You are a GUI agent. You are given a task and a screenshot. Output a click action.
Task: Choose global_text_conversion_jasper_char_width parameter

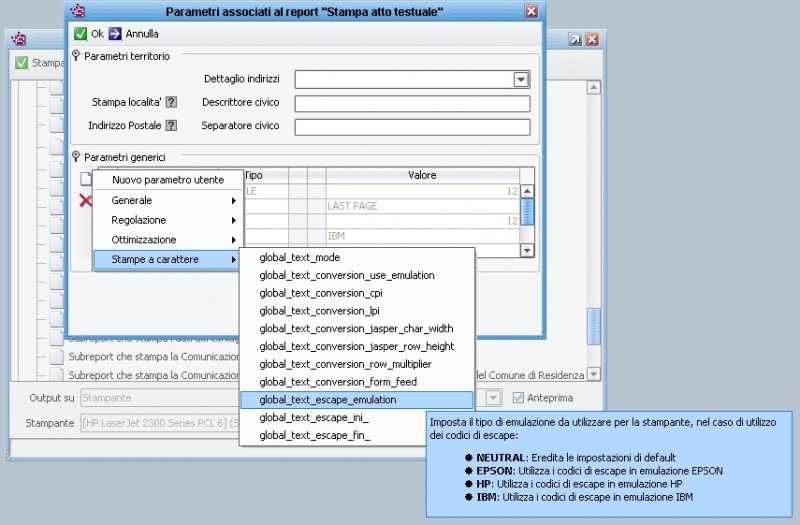(x=357, y=329)
